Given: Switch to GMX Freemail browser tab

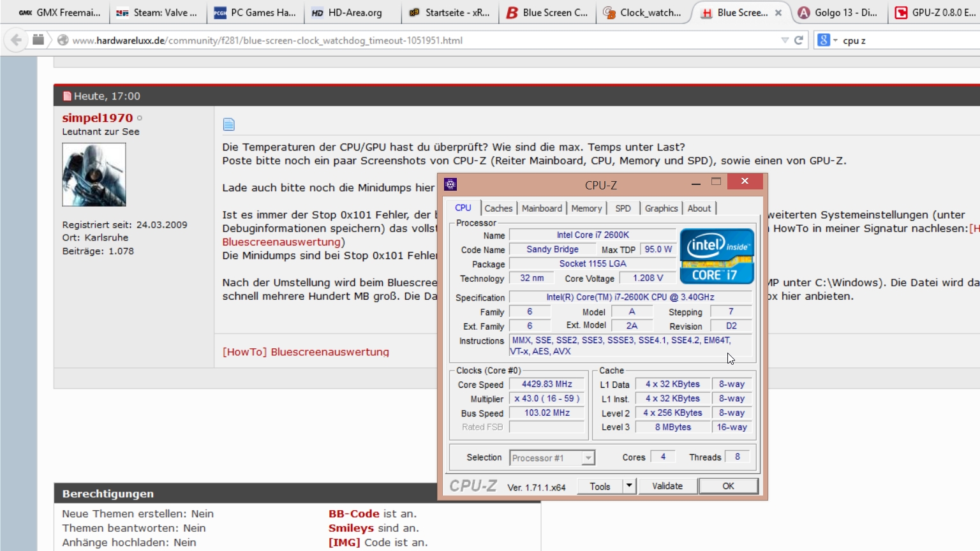Looking at the screenshot, I should [59, 13].
